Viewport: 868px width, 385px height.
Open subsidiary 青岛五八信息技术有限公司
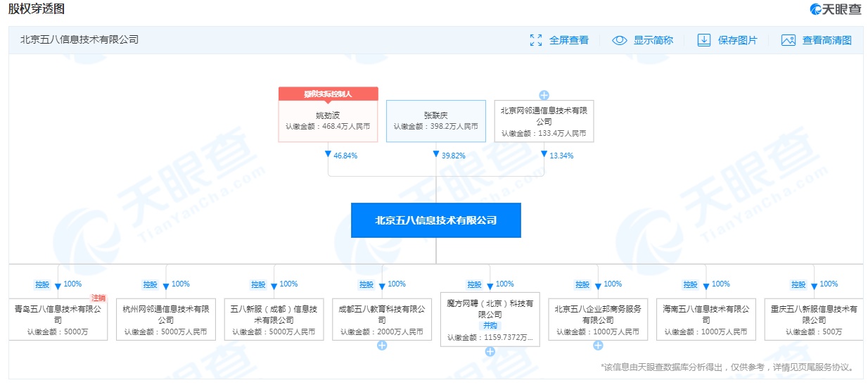pos(58,319)
